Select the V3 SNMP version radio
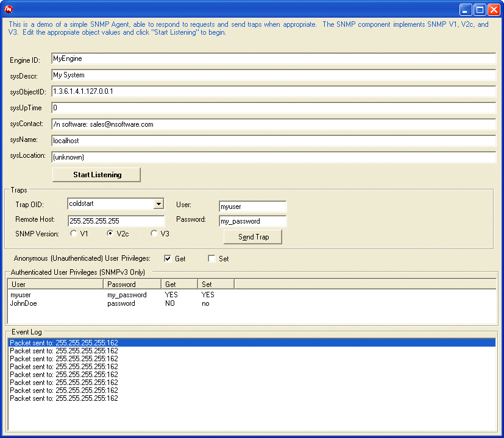Viewport: 504px width, 438px height. [x=154, y=234]
